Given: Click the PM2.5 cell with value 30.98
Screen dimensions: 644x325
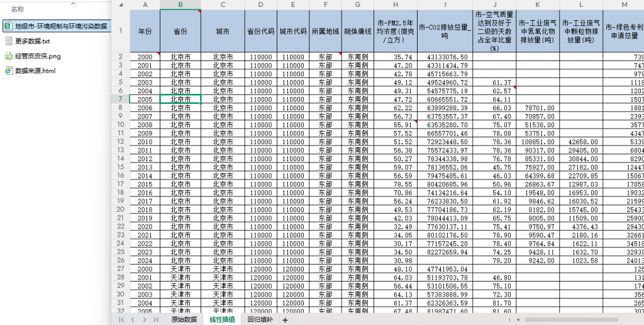Looking at the screenshot, I should 396,260.
